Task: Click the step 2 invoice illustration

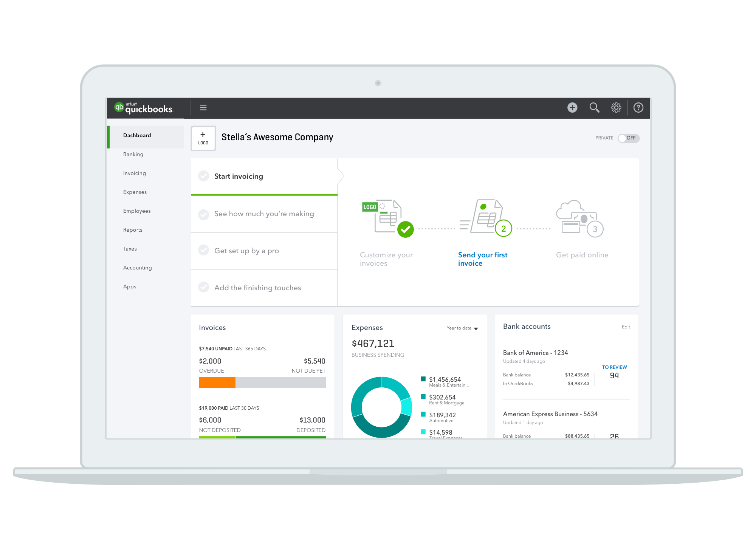Action: (486, 218)
